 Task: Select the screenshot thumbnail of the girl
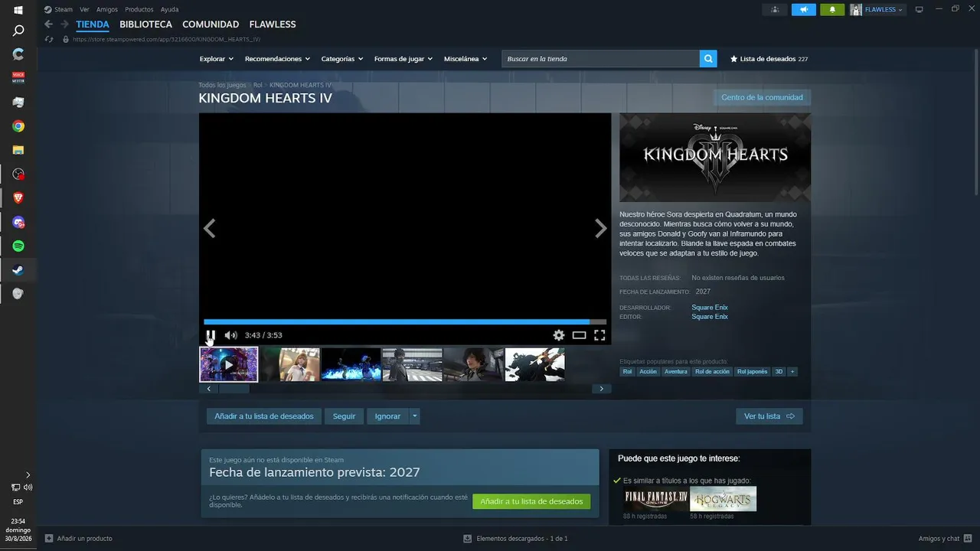pos(290,364)
